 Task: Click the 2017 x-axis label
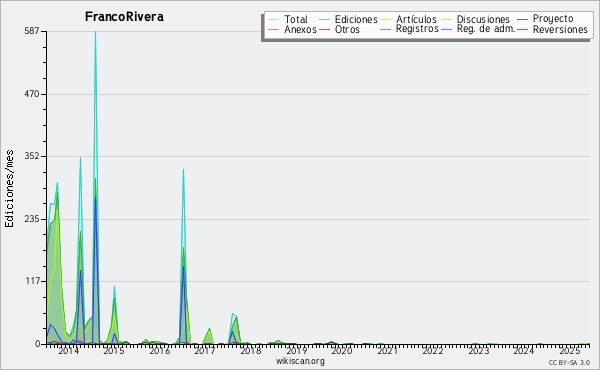coord(205,350)
